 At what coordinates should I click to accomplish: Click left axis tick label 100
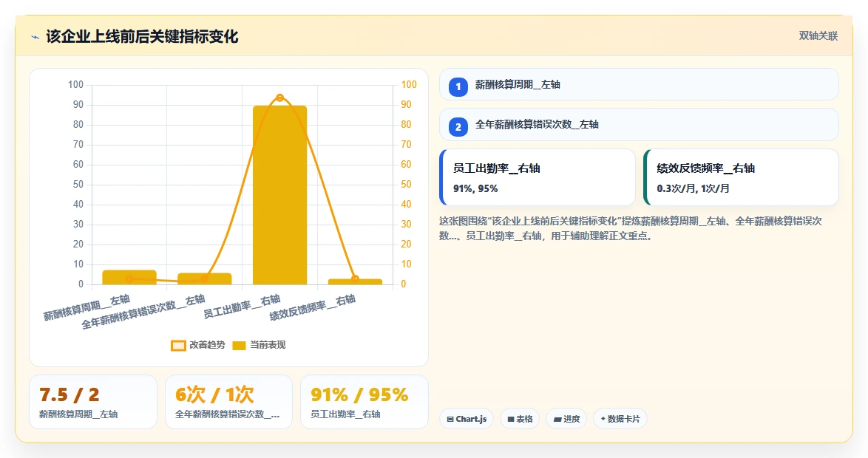click(x=76, y=85)
